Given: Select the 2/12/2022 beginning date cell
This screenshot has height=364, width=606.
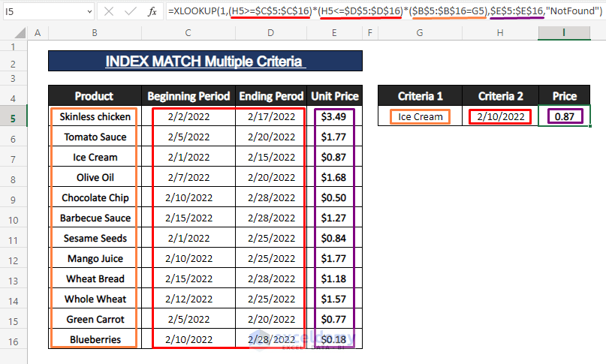Looking at the screenshot, I should click(188, 299).
